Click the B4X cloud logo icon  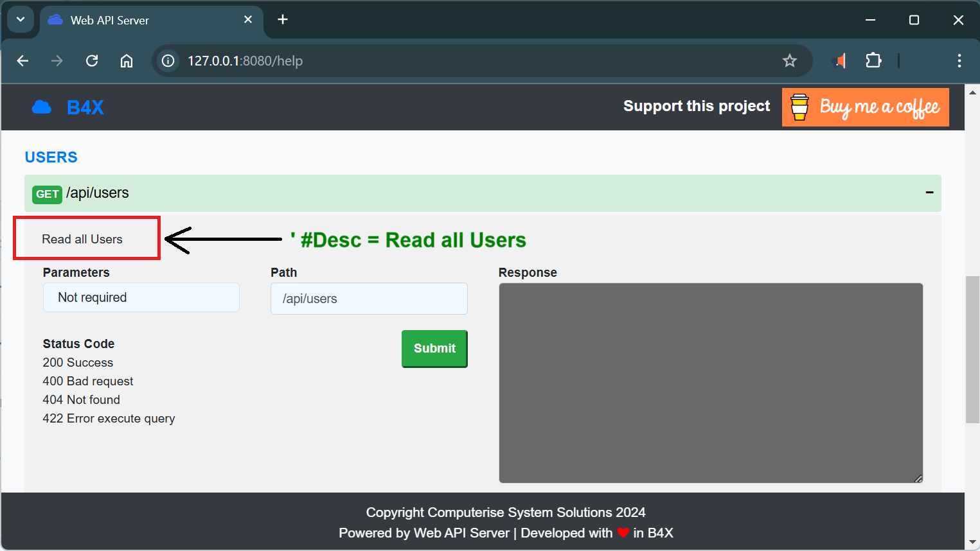[41, 107]
